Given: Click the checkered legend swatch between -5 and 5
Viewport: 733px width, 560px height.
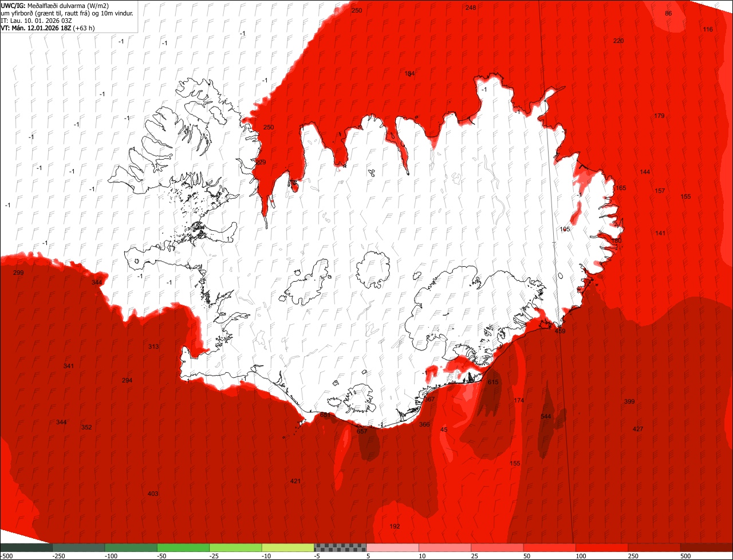Looking at the screenshot, I should click(x=340, y=547).
